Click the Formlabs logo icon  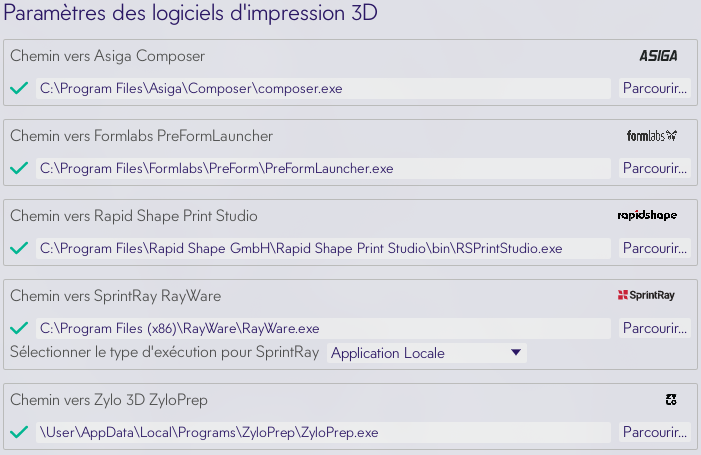coord(652,136)
